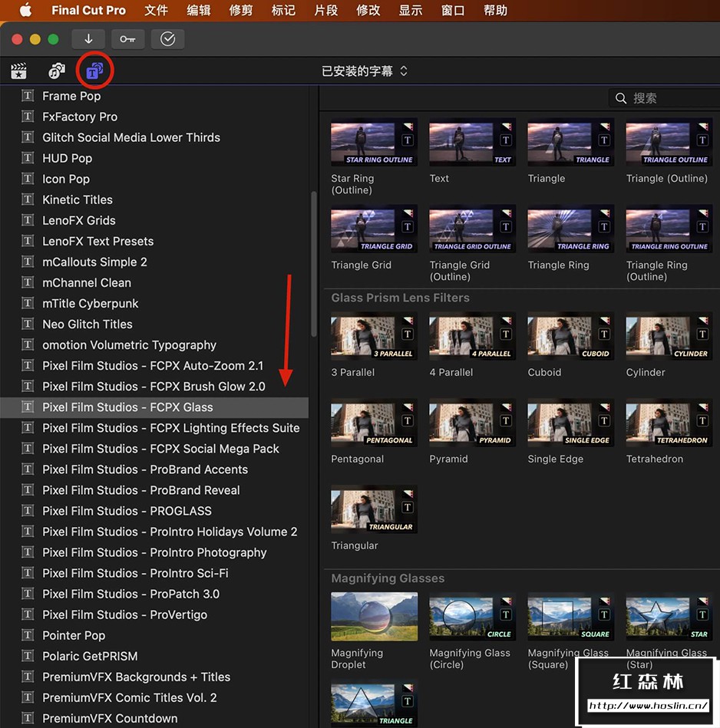Open the 窗口 menu
This screenshot has width=720, height=728.
click(453, 11)
